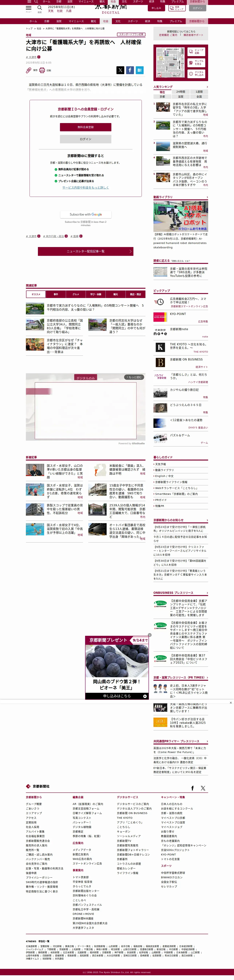Viewport: 234px width, 980px height.
Task: Open ニュースレター配信記事一覧 banner
Action: pos(85,251)
